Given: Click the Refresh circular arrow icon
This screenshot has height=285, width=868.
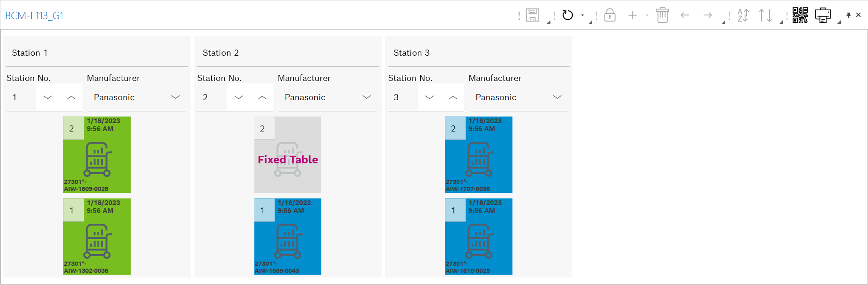Looking at the screenshot, I should (x=568, y=15).
